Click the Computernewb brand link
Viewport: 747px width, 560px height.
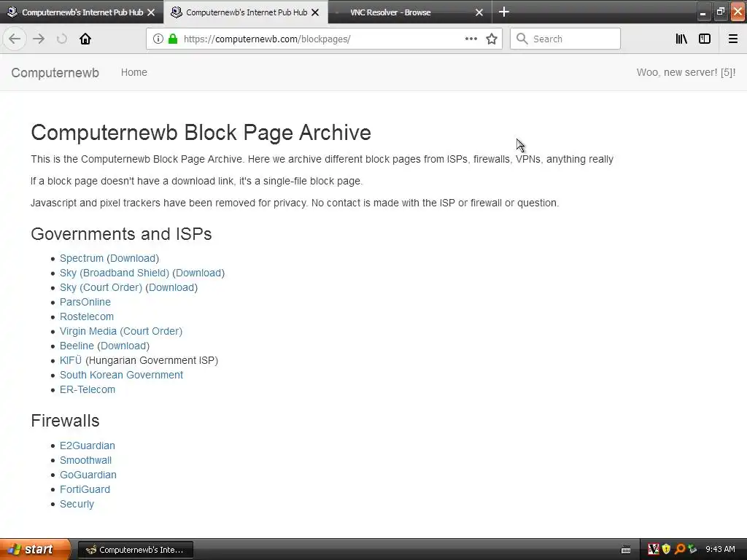point(55,73)
